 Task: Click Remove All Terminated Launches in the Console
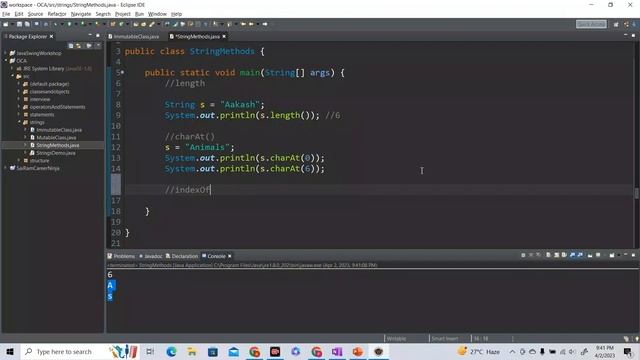pos(538,255)
